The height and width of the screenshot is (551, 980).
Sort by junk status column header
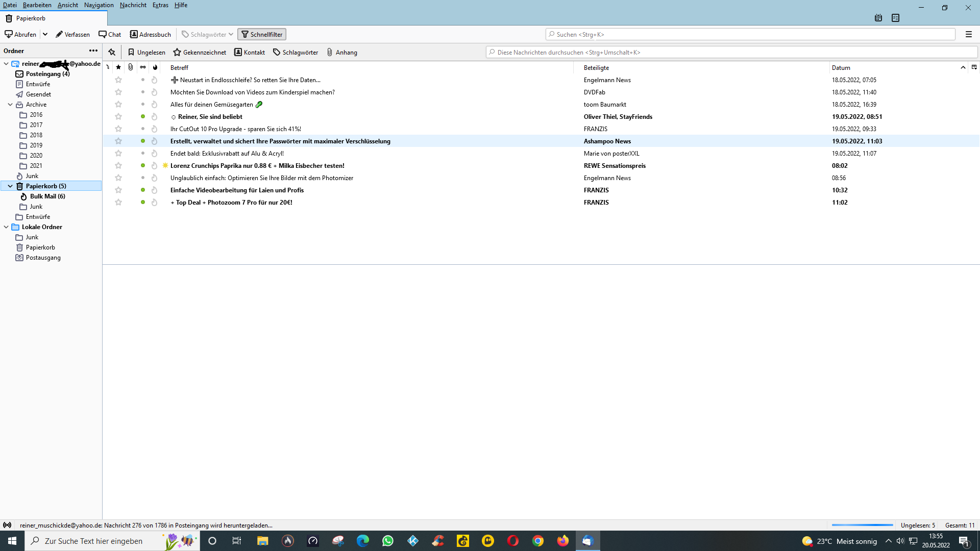click(x=155, y=67)
